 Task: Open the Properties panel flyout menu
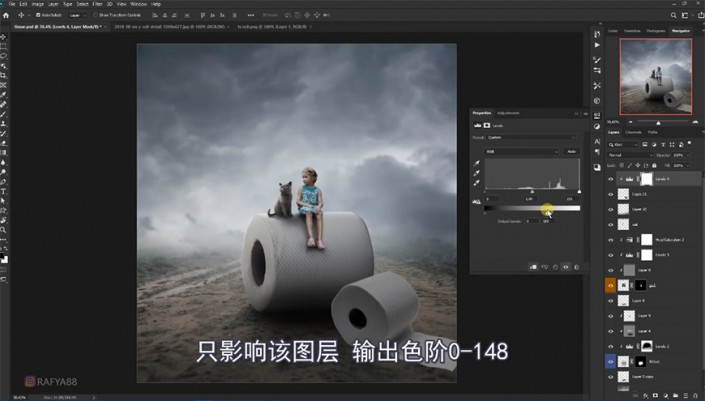[x=585, y=114]
